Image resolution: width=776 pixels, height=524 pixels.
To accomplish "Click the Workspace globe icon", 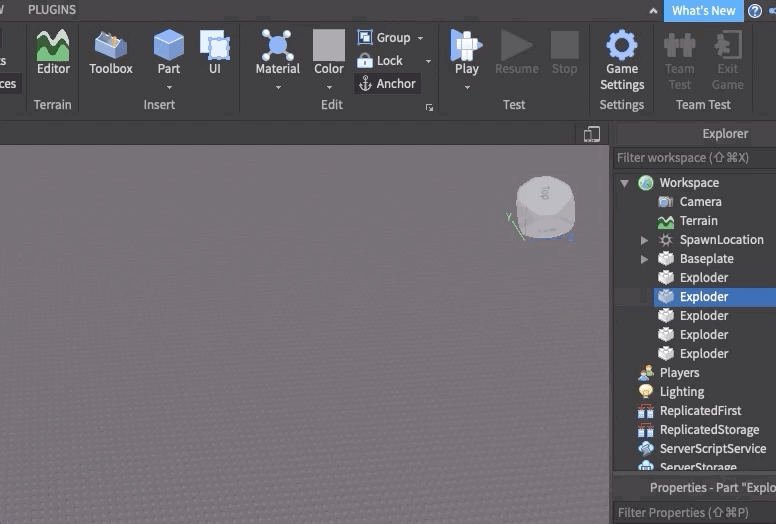I will click(645, 183).
